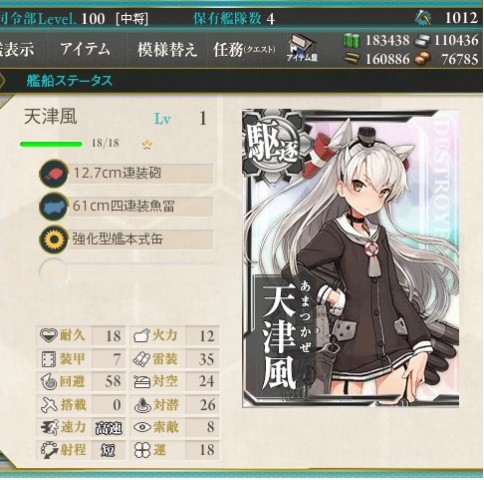Click the red main gun equipment icon
Viewport: 484px width, 480px height.
54,174
